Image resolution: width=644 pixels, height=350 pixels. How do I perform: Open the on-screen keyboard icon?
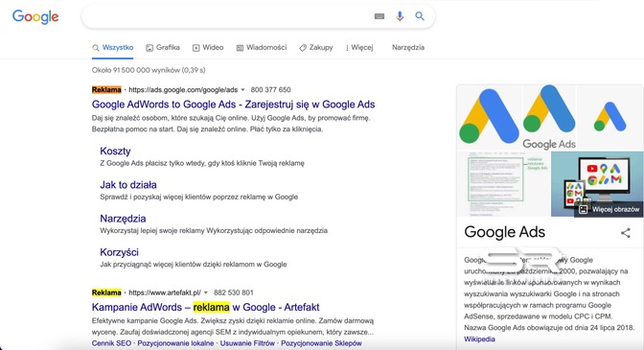379,16
